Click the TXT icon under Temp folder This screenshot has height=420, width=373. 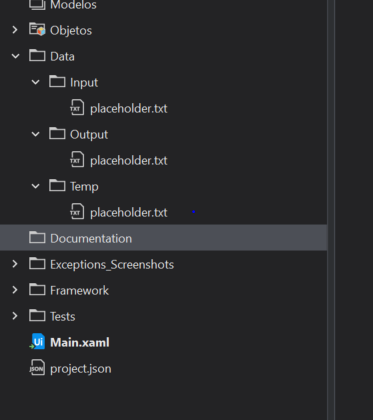pyautogui.click(x=77, y=212)
